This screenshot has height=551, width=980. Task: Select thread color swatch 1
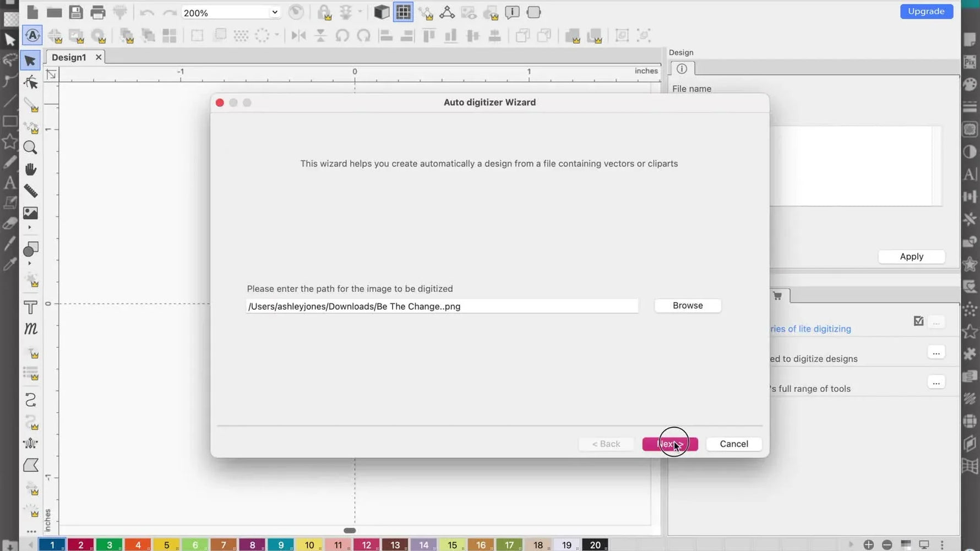[52, 545]
